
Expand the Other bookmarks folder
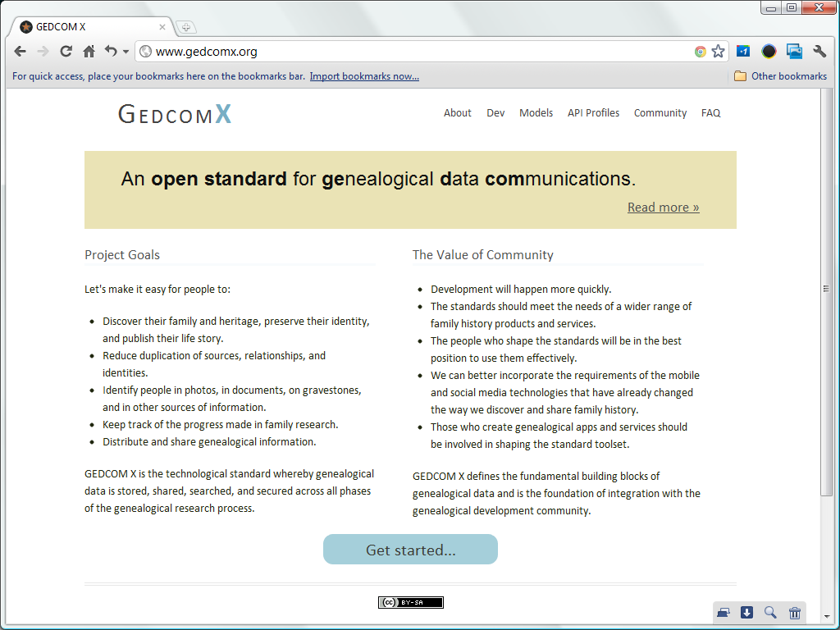[x=780, y=75]
